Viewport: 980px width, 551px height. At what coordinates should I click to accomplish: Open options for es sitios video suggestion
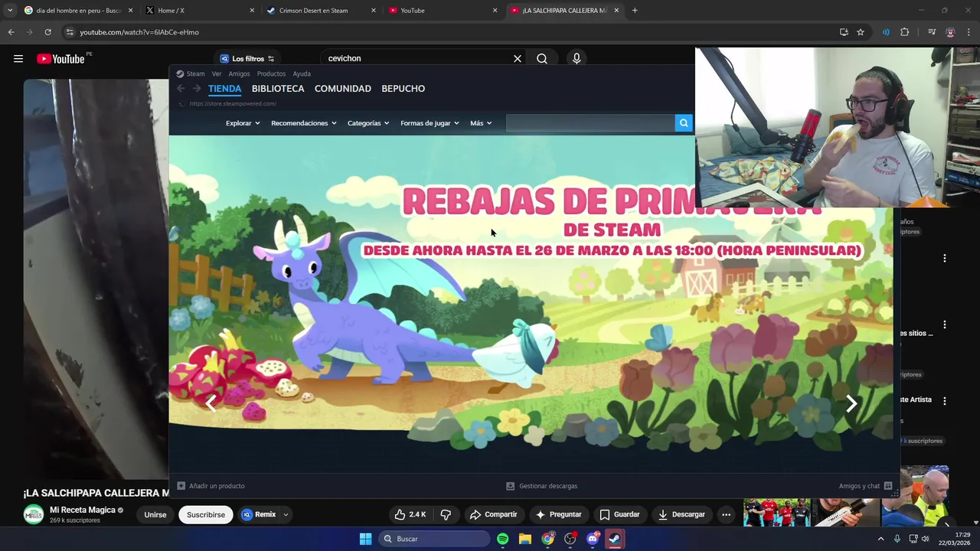point(945,324)
